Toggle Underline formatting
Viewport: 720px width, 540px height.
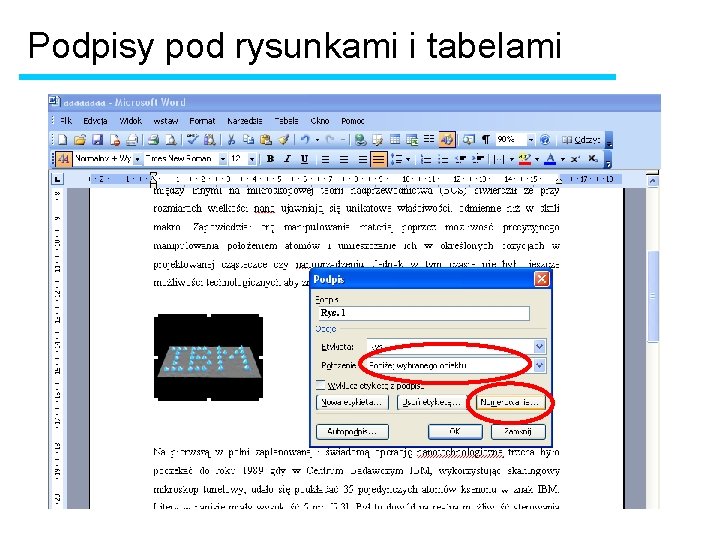tap(304, 159)
